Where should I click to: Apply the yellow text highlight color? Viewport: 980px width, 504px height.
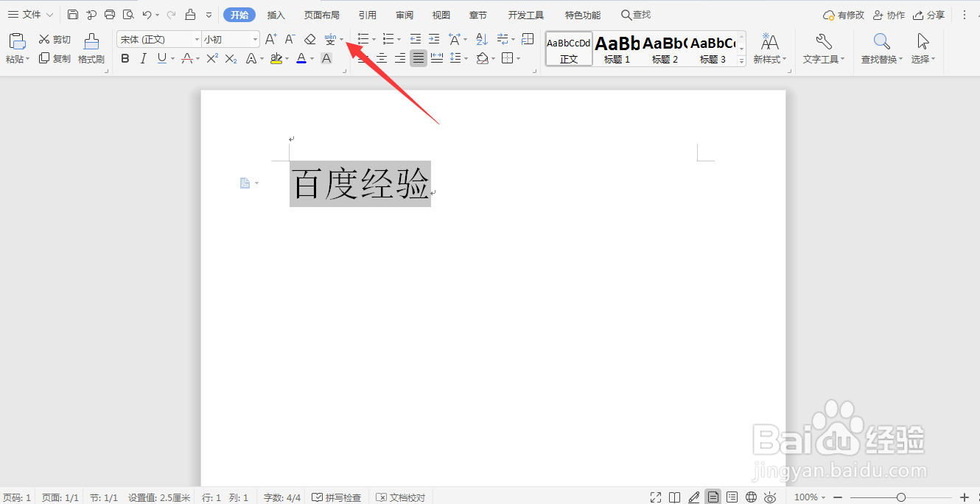point(276,59)
